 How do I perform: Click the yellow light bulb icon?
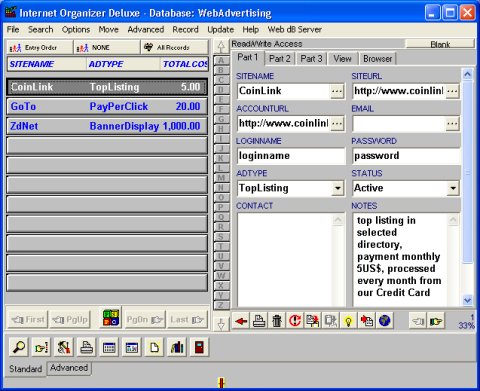coord(348,321)
